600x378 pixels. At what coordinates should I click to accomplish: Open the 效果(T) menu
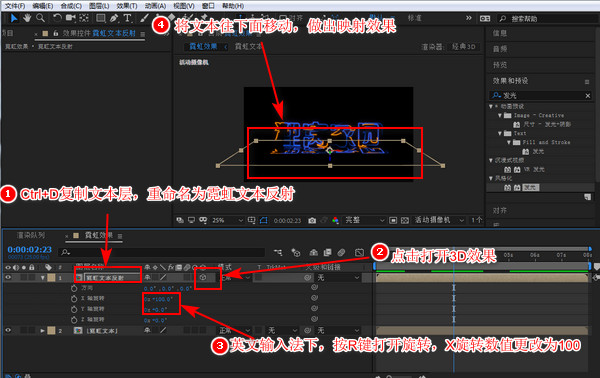[x=127, y=6]
